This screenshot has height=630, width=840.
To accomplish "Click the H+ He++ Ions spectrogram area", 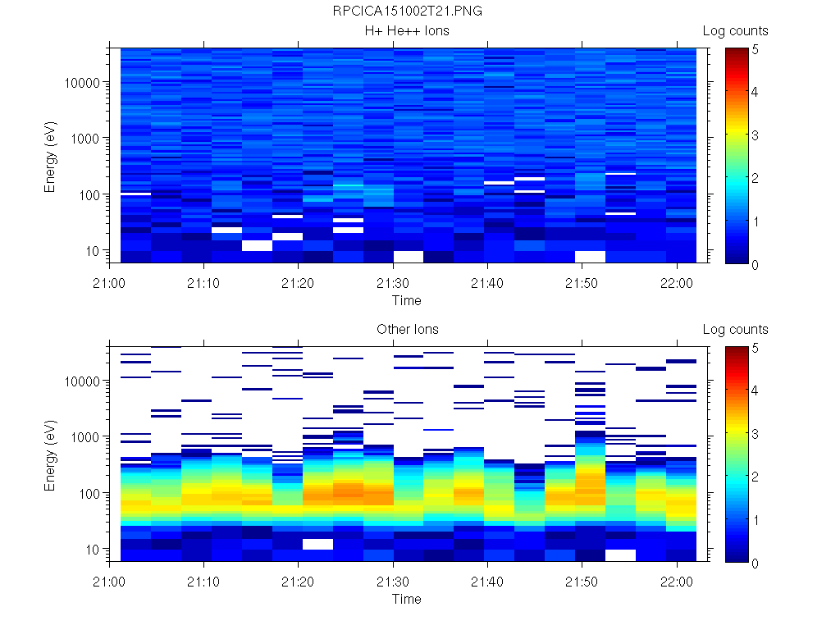I will 409,155.
